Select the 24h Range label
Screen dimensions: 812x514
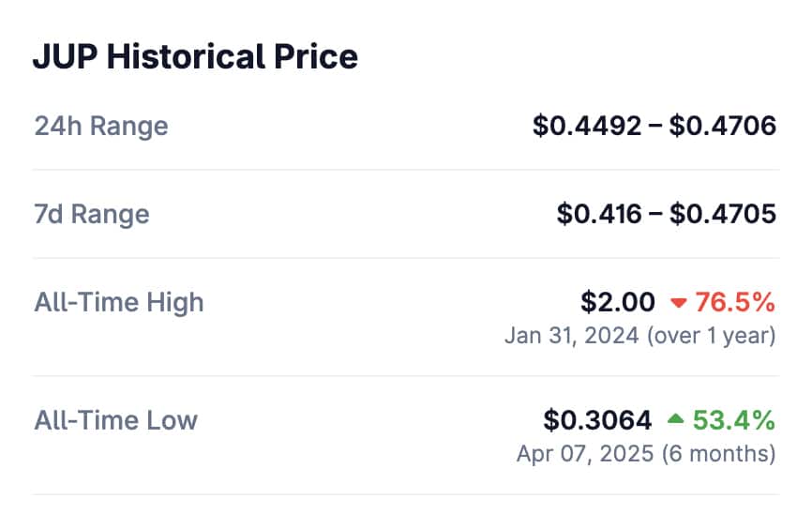(101, 126)
